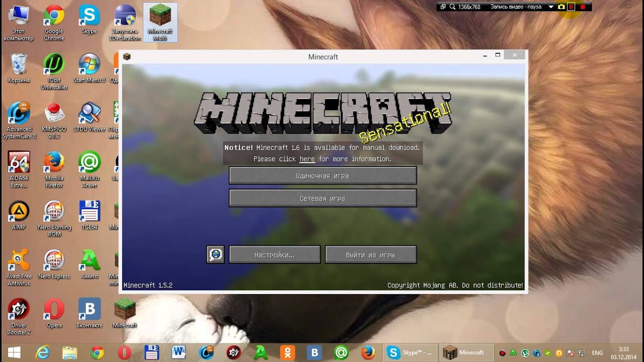
Task: Open File Explorer from the taskbar
Action: pos(69,352)
